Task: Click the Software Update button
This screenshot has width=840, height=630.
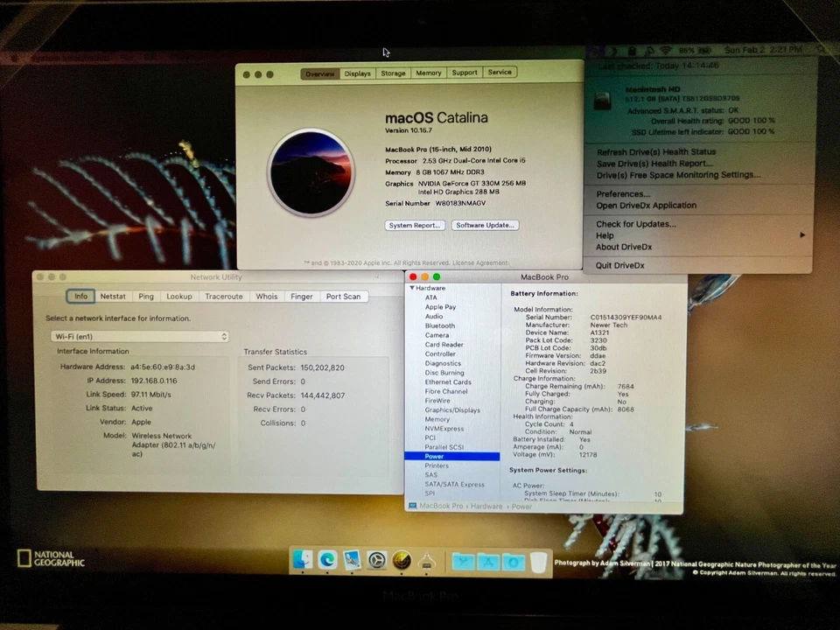Action: coord(485,225)
